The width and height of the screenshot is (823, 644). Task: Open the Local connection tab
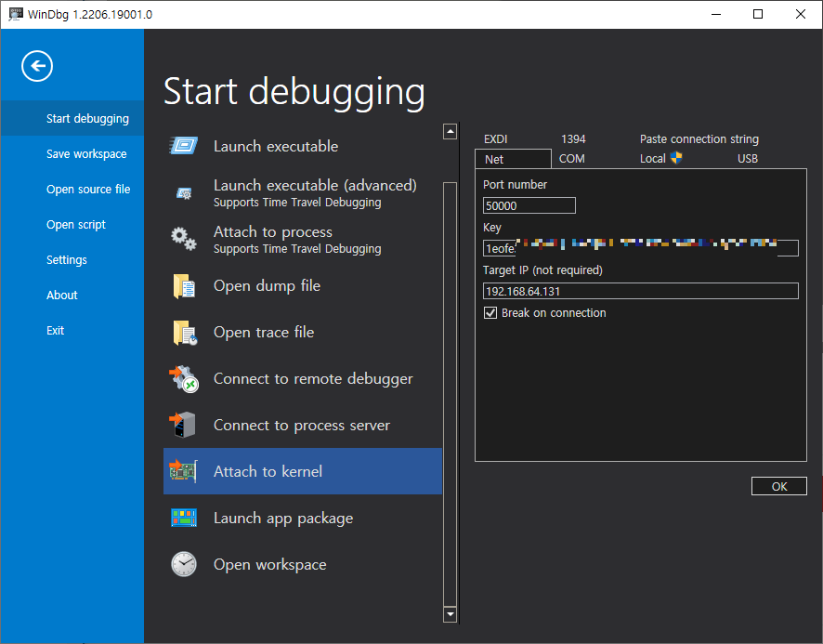click(654, 158)
